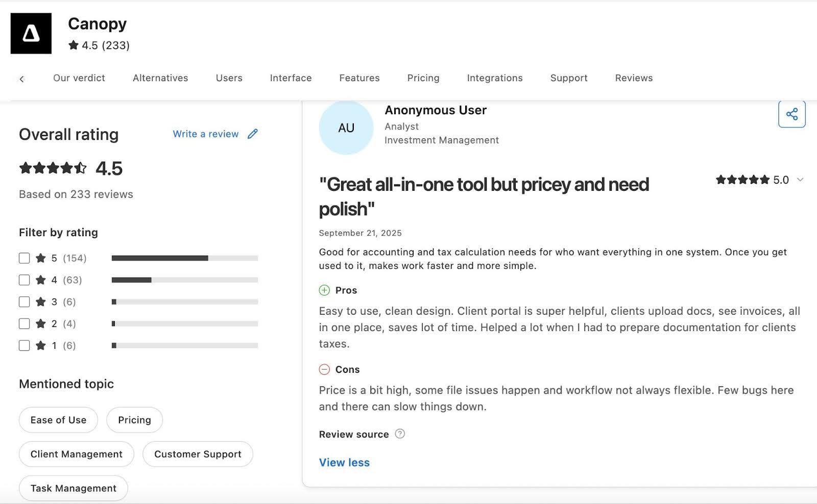Click the 5-star rating progress bar

click(x=185, y=258)
